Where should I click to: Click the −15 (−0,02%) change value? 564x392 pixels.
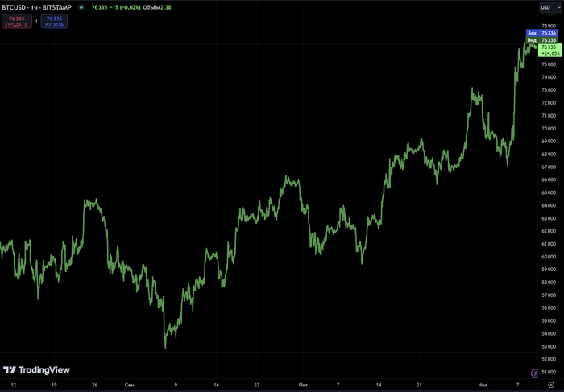(125, 7)
